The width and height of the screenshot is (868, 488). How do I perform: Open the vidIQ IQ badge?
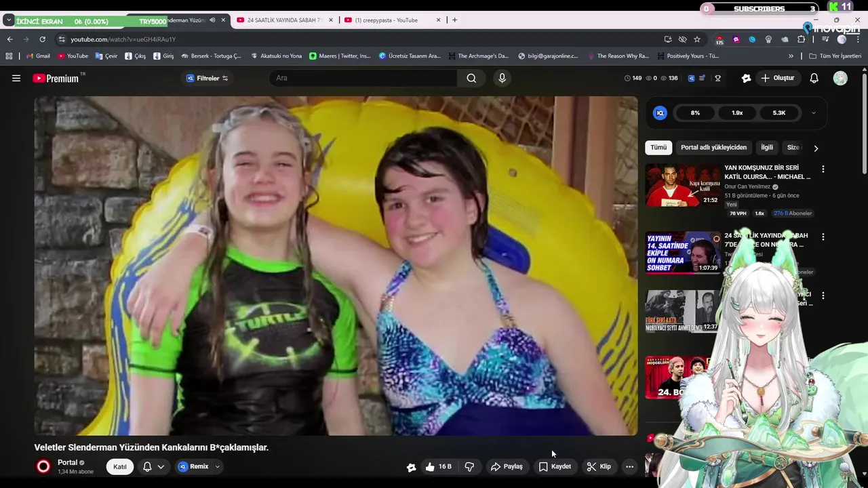(x=660, y=113)
